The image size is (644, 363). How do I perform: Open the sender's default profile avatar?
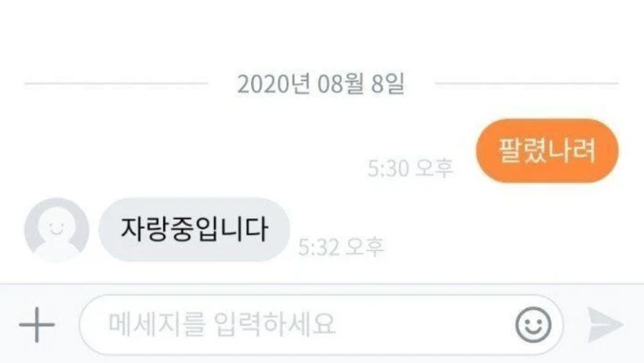(57, 230)
